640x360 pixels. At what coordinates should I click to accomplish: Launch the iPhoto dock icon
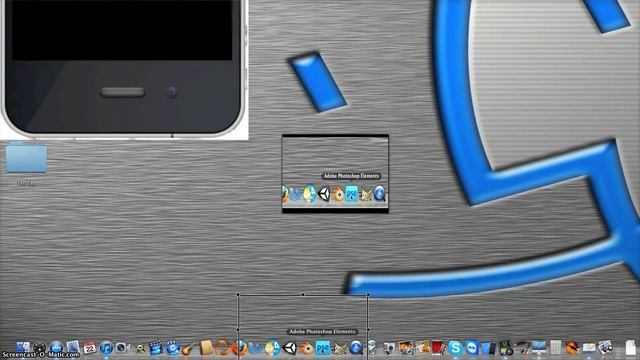pos(406,348)
